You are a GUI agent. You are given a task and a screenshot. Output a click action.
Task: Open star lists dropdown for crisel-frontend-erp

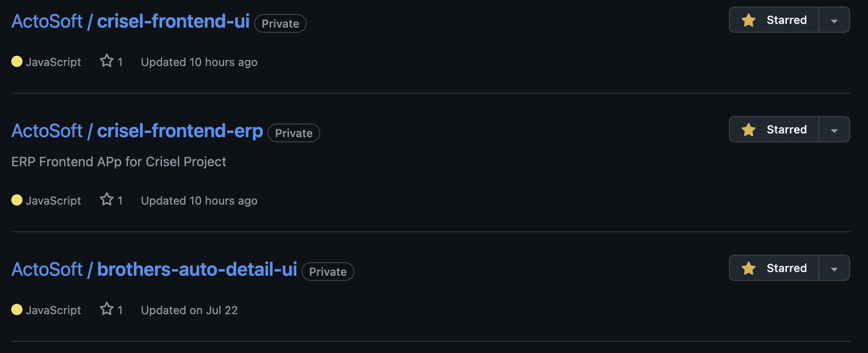(x=834, y=130)
